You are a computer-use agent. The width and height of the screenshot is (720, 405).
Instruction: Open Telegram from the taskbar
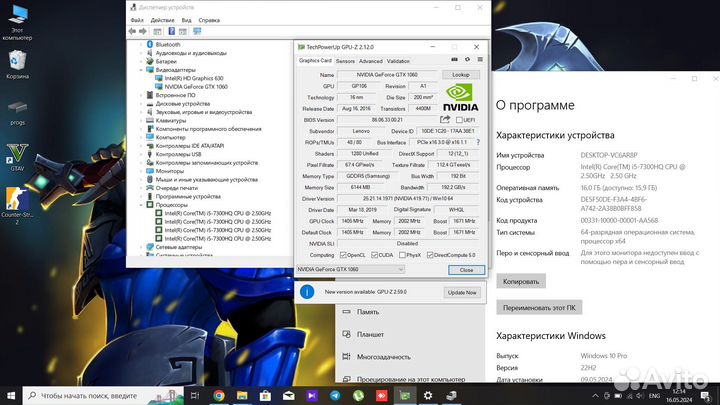335,395
